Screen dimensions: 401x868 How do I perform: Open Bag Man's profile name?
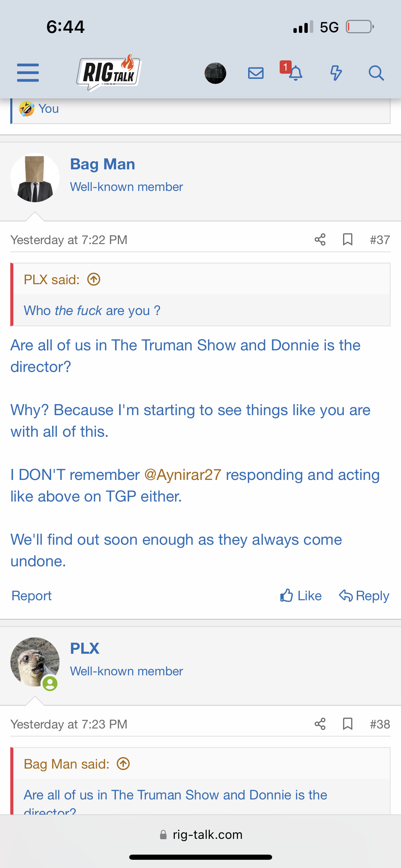click(x=102, y=164)
